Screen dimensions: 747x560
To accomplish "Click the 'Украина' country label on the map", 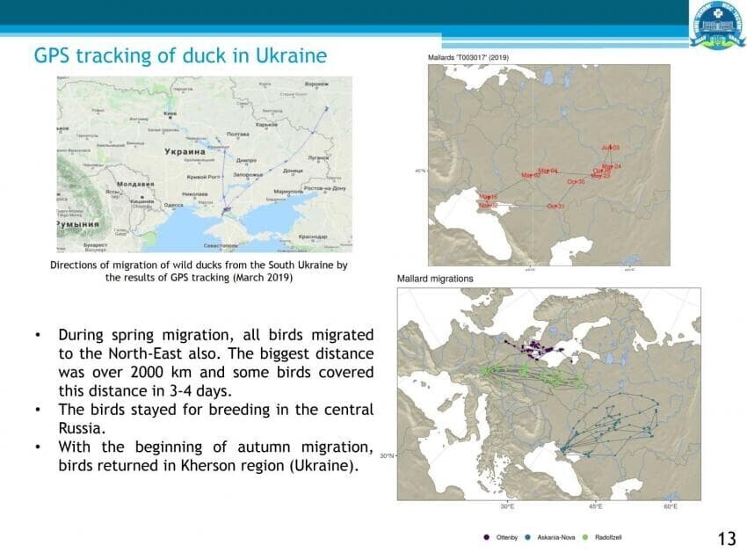I will point(185,151).
